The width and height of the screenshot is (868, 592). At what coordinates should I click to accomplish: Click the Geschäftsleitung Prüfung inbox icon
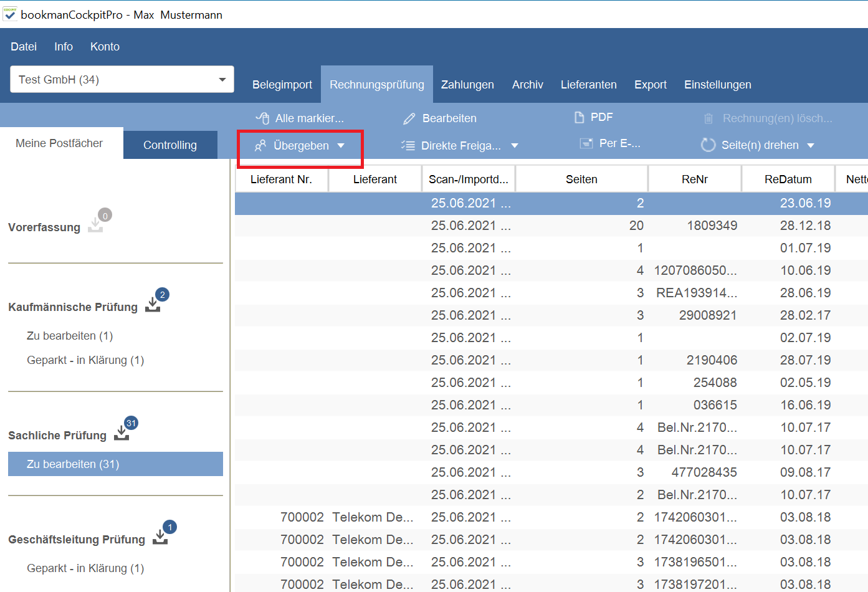tap(160, 537)
